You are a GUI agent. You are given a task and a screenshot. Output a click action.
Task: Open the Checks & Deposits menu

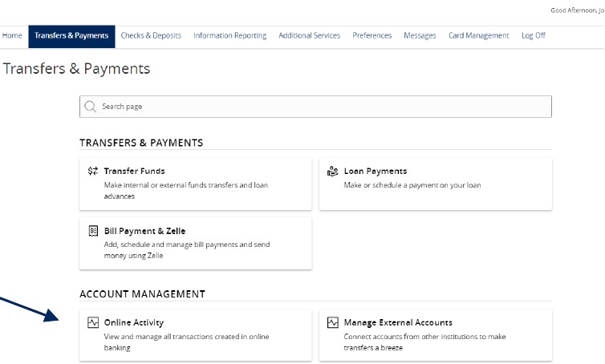point(151,35)
